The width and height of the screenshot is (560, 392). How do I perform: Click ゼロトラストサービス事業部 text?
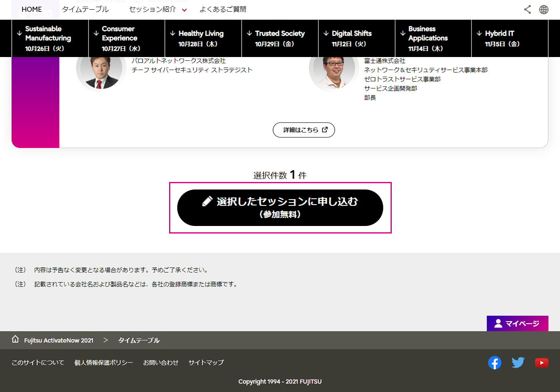[402, 79]
